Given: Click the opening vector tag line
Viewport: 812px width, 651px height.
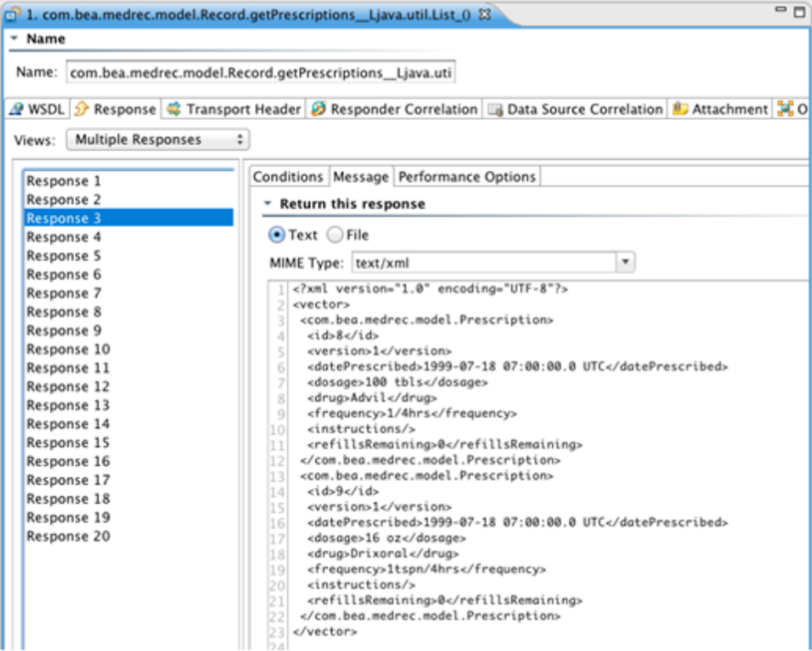Looking at the screenshot, I should [321, 304].
